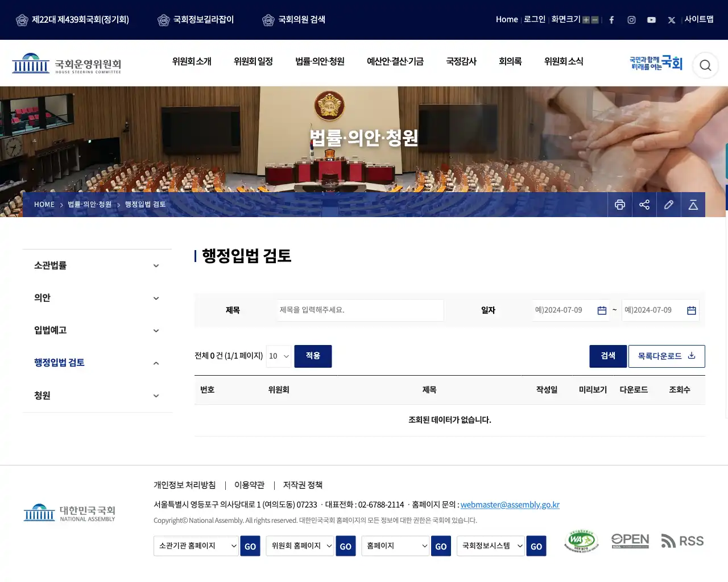This screenshot has width=728, height=582.
Task: Open start date calendar icon
Action: pyautogui.click(x=602, y=310)
